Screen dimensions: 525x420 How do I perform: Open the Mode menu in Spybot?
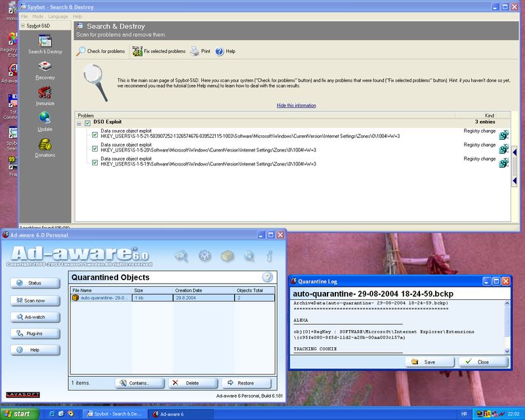point(38,16)
